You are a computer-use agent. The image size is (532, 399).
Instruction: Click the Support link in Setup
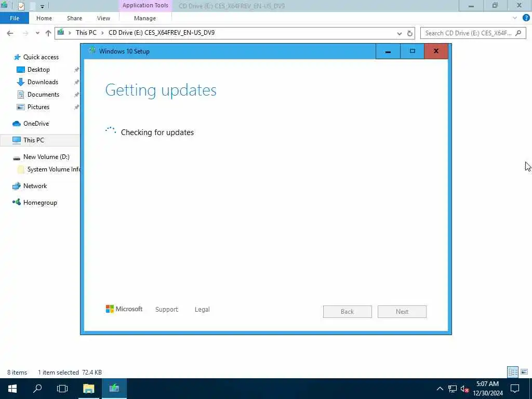167,310
